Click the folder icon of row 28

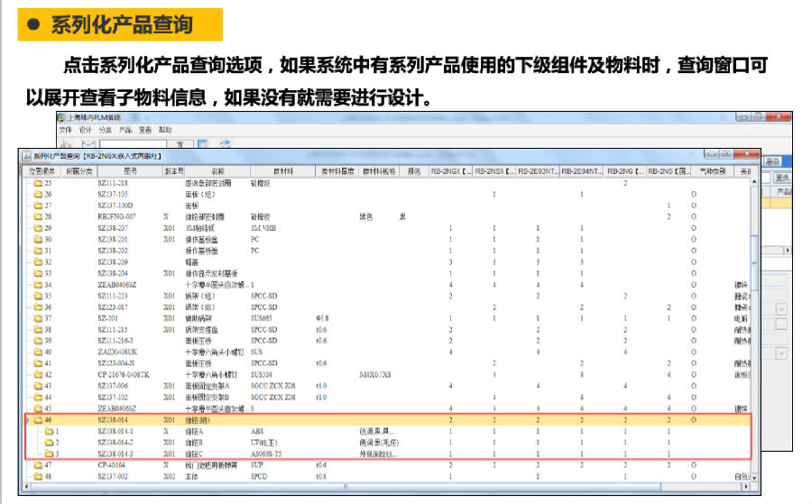pos(38,216)
